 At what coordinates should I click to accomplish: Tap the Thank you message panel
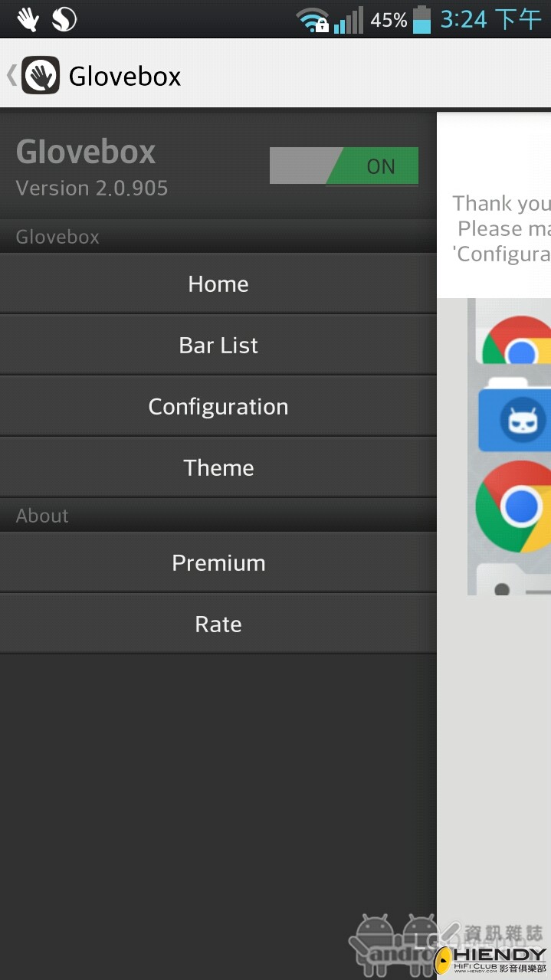(494, 205)
